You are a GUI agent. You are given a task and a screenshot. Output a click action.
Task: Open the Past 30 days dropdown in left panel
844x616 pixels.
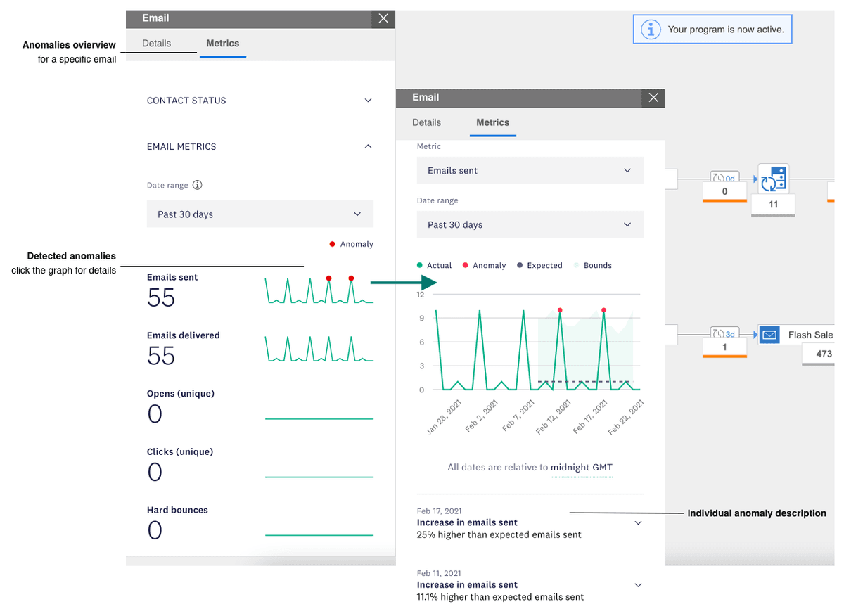[260, 214]
